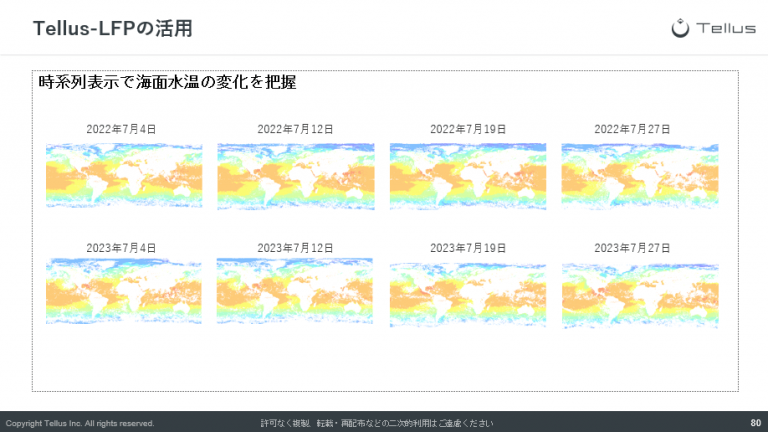Click the "Copyright Tellus Inc." footer text
Viewport: 768px width, 432px height.
(x=80, y=423)
